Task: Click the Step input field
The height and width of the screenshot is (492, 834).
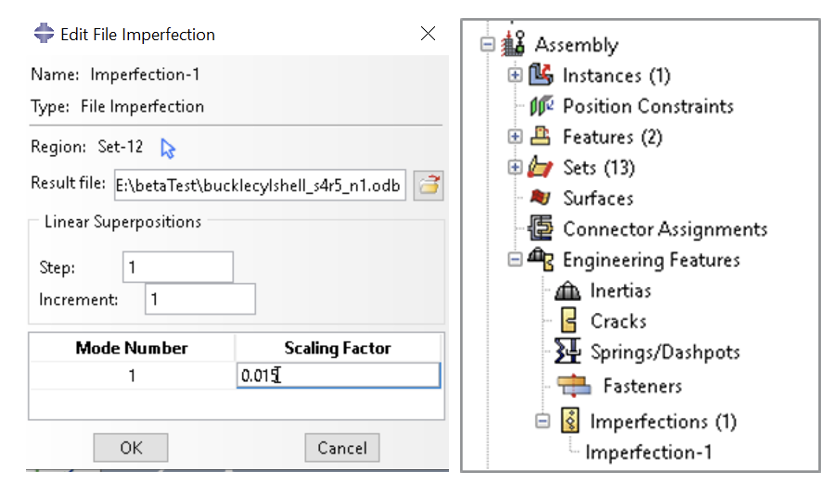Action: click(x=178, y=267)
